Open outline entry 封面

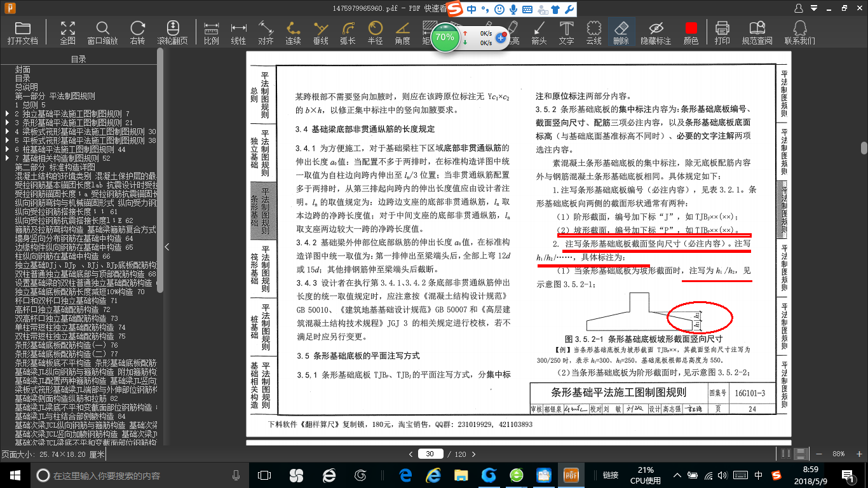click(x=23, y=69)
